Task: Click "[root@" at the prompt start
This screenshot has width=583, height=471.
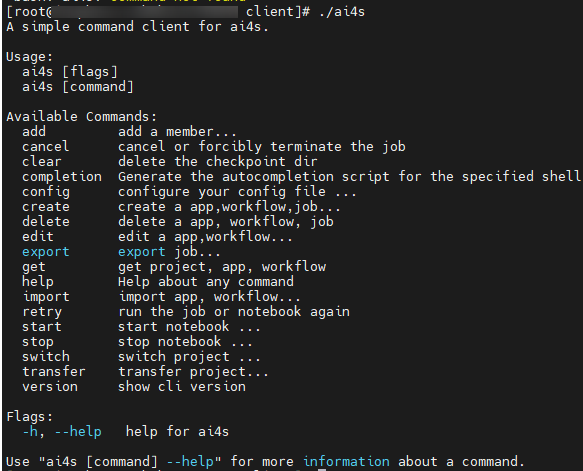Action: coord(29,12)
